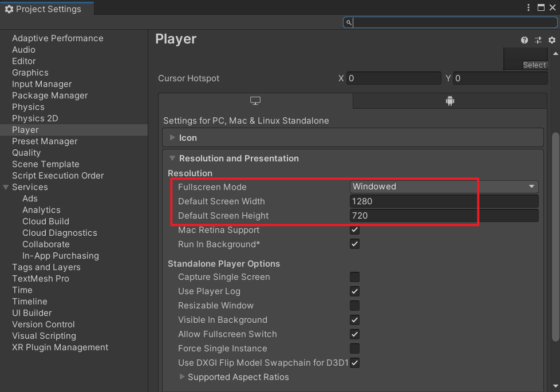Select the Time category
Screen dimensions: 560x392
click(x=22, y=290)
